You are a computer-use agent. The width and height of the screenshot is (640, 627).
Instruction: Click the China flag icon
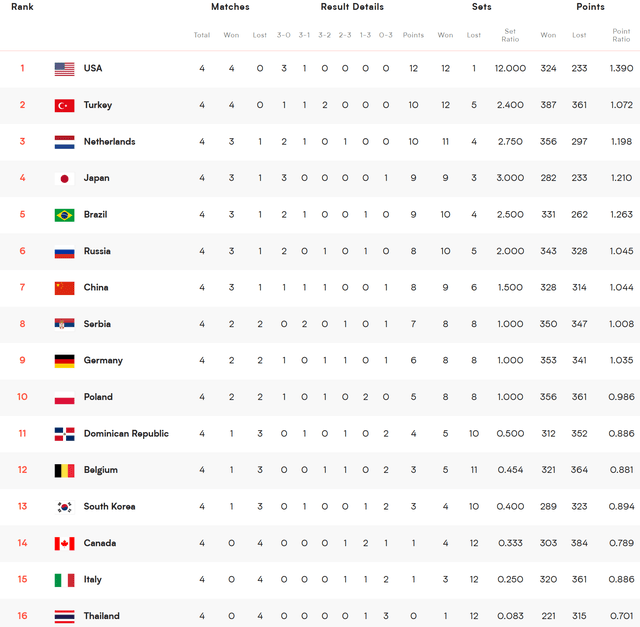[x=64, y=288]
